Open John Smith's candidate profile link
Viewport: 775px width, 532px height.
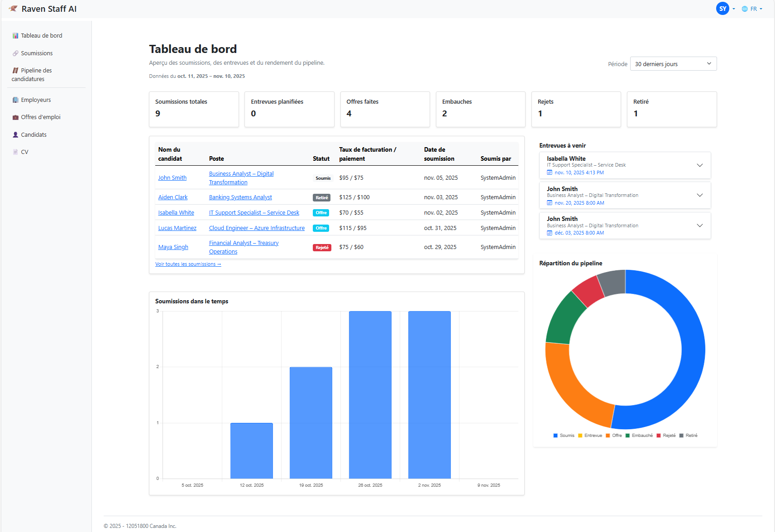click(172, 177)
